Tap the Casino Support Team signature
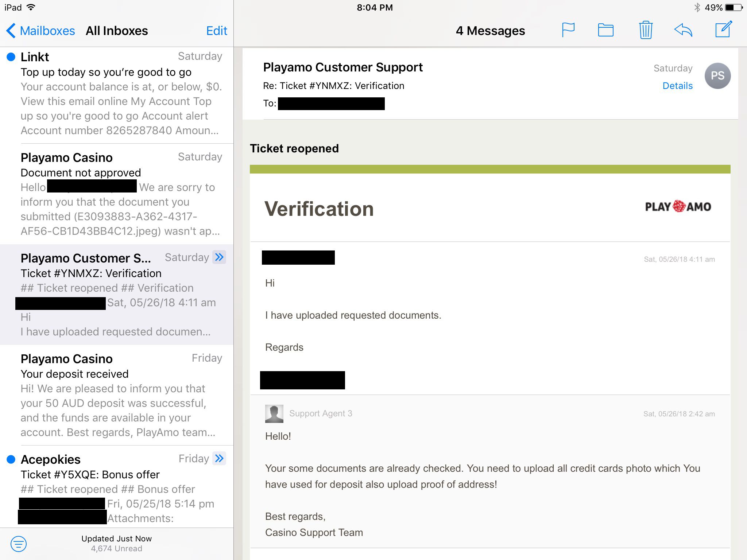 pos(314,533)
